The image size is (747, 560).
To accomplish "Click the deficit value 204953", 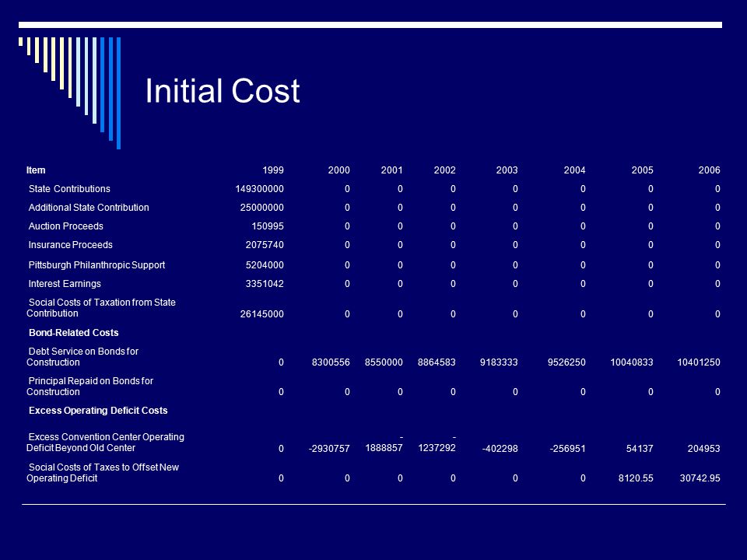I will (703, 449).
